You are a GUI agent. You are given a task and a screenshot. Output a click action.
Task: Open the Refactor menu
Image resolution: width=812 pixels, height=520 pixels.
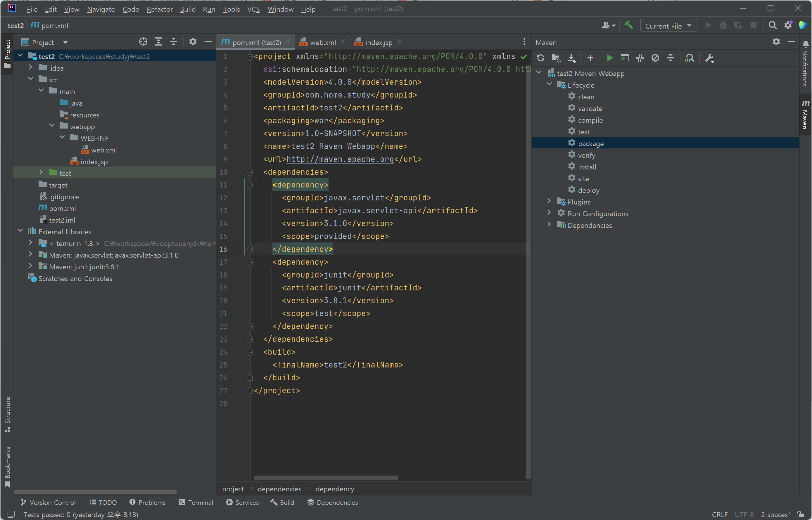pyautogui.click(x=159, y=9)
